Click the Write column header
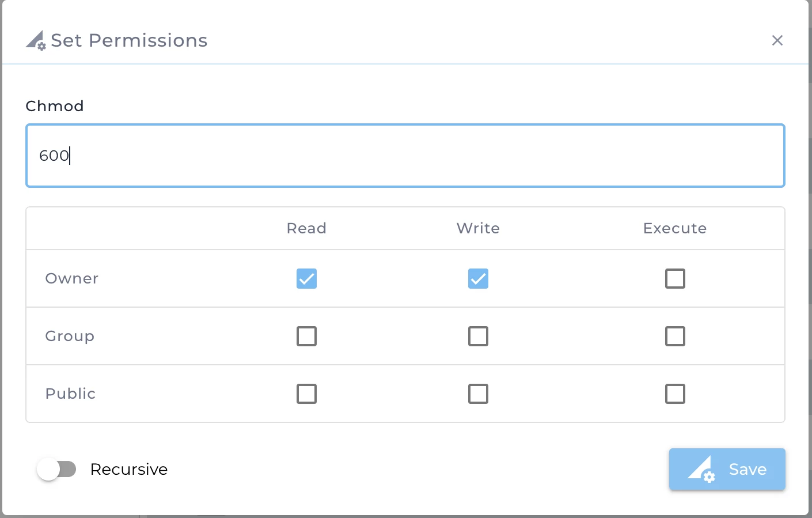This screenshot has width=812, height=518. [x=478, y=229]
